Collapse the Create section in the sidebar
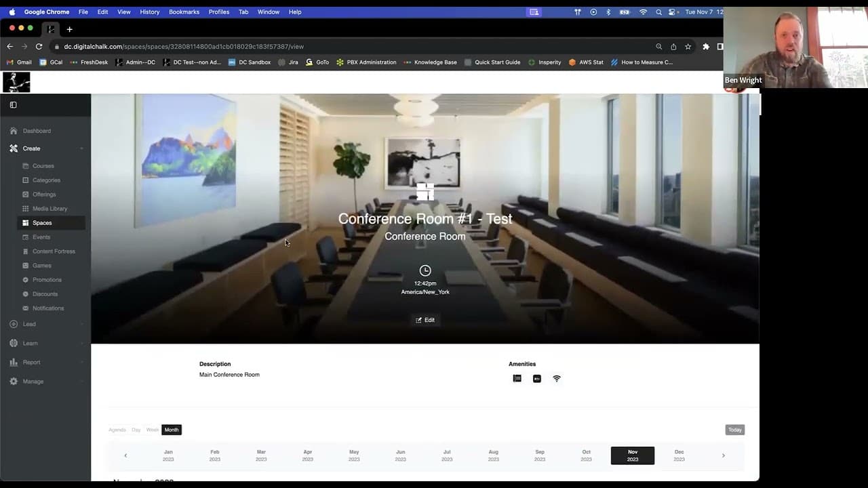Image resolution: width=868 pixels, height=488 pixels. click(81, 148)
